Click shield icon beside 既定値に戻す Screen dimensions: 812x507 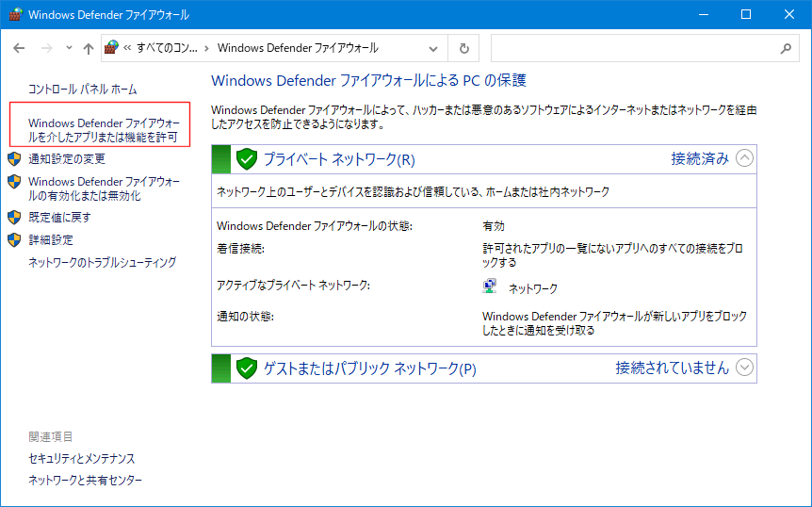14,218
